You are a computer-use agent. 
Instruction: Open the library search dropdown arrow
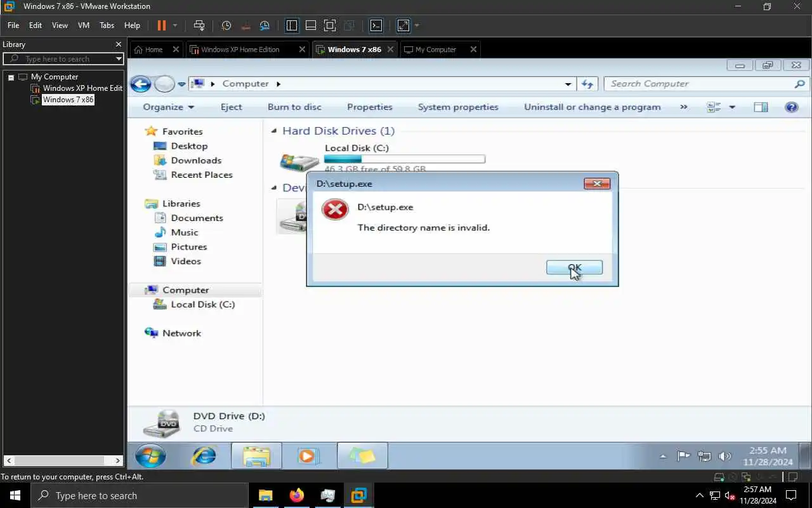click(119, 58)
